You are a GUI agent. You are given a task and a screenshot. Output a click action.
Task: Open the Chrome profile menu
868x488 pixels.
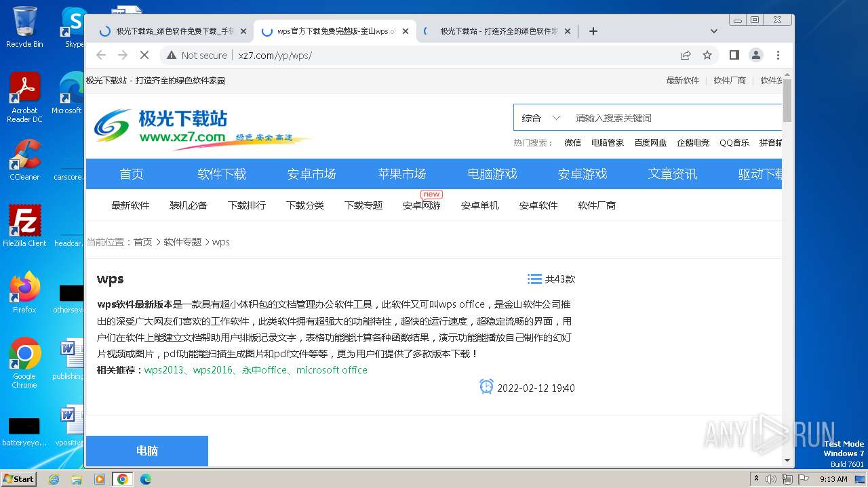pyautogui.click(x=755, y=55)
